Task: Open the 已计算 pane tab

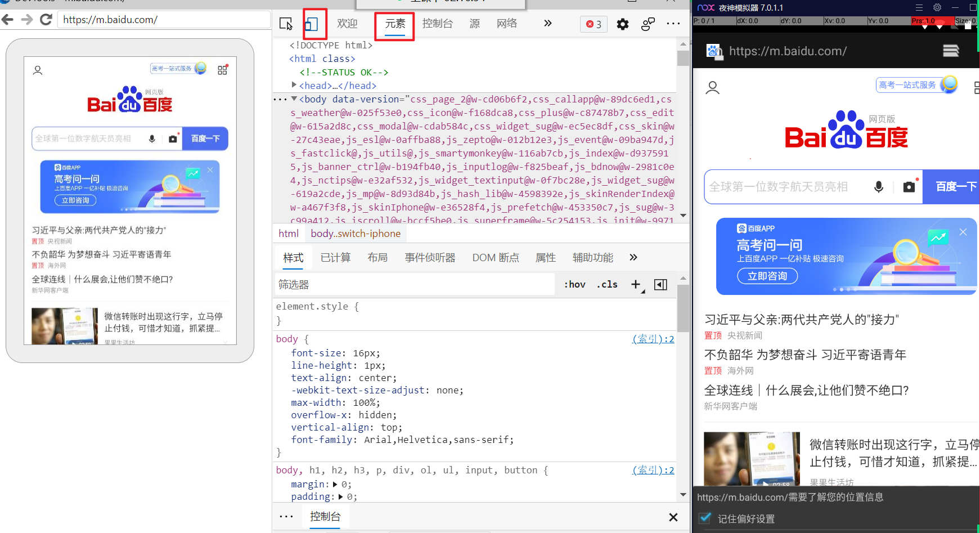Action: pyautogui.click(x=336, y=258)
